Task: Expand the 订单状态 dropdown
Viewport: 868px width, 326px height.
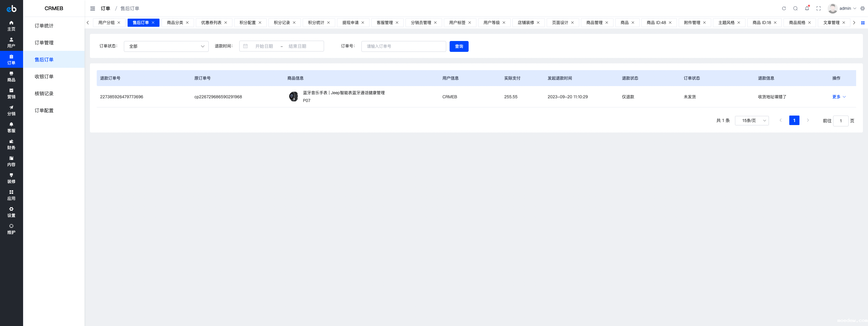Action: (166, 46)
